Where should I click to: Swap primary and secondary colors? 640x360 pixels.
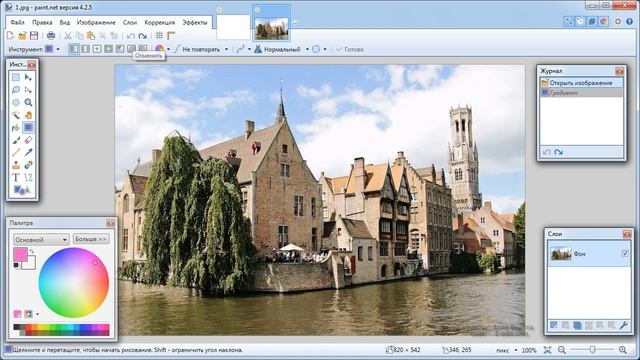click(31, 251)
